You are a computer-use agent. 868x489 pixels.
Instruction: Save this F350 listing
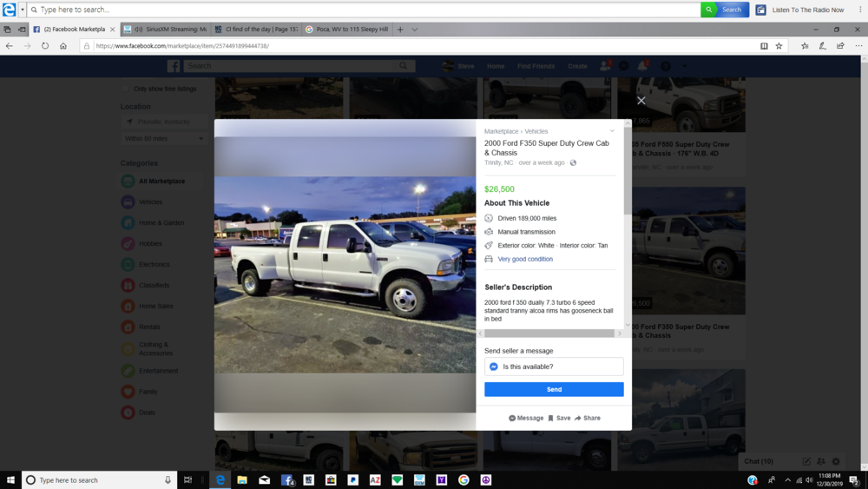(x=559, y=418)
